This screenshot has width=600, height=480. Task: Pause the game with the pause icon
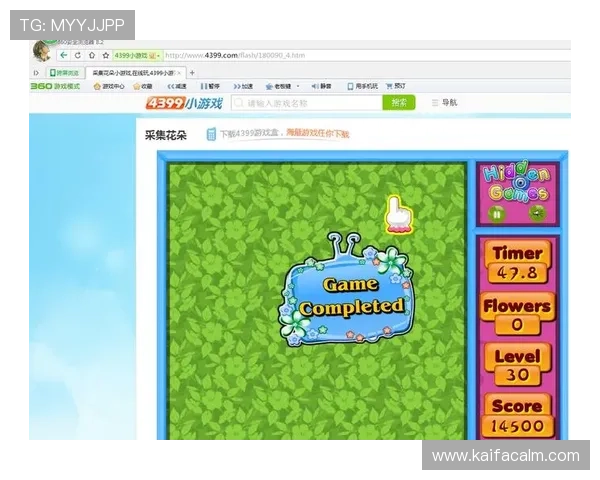click(494, 213)
